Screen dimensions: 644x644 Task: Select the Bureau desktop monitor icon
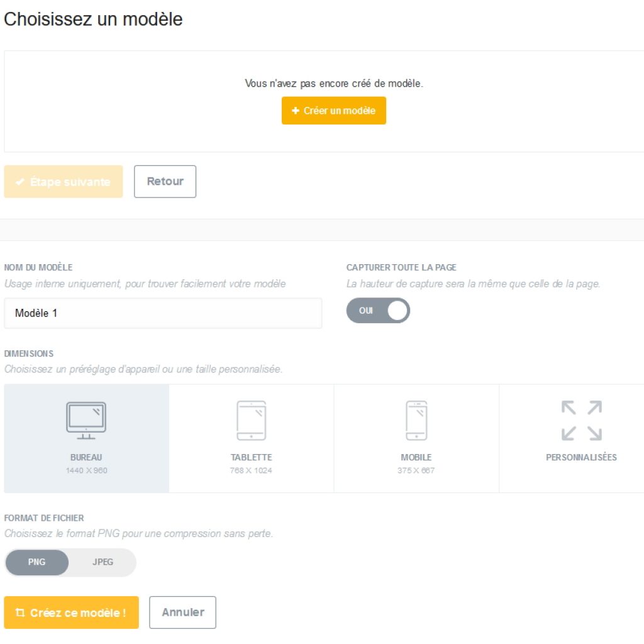tap(86, 420)
